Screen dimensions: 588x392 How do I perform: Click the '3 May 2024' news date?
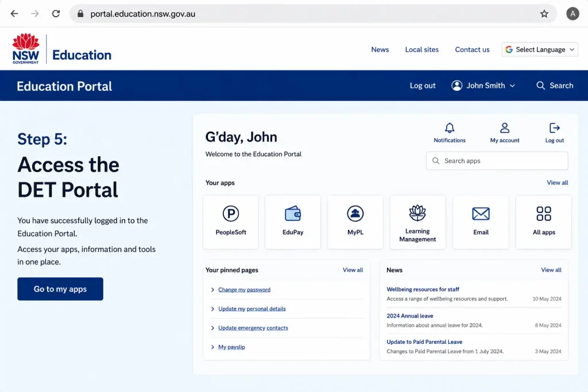[x=548, y=351]
